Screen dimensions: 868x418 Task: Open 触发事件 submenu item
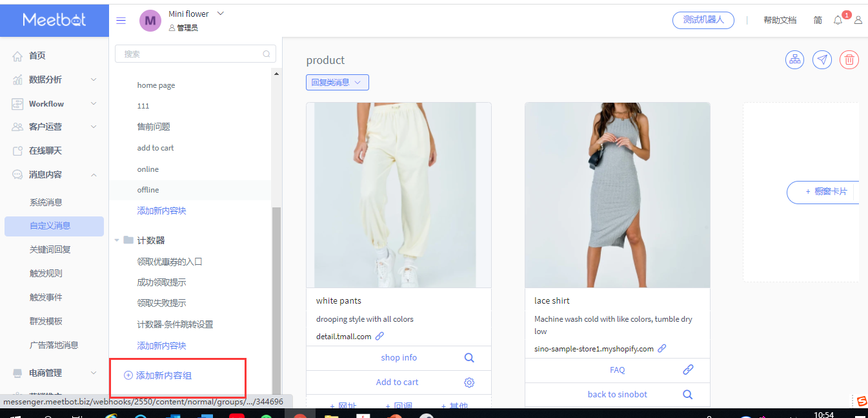click(x=46, y=297)
